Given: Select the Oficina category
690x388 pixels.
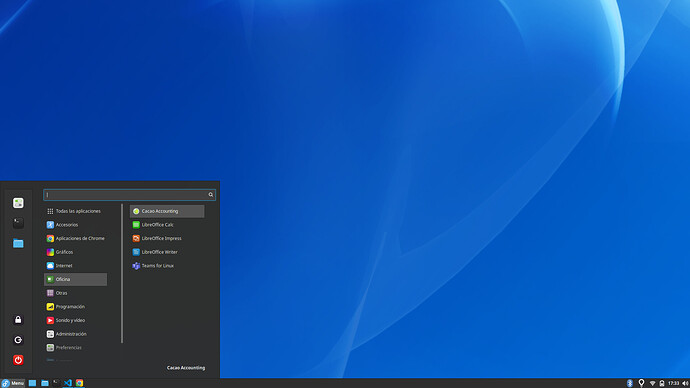Looking at the screenshot, I should 75,279.
